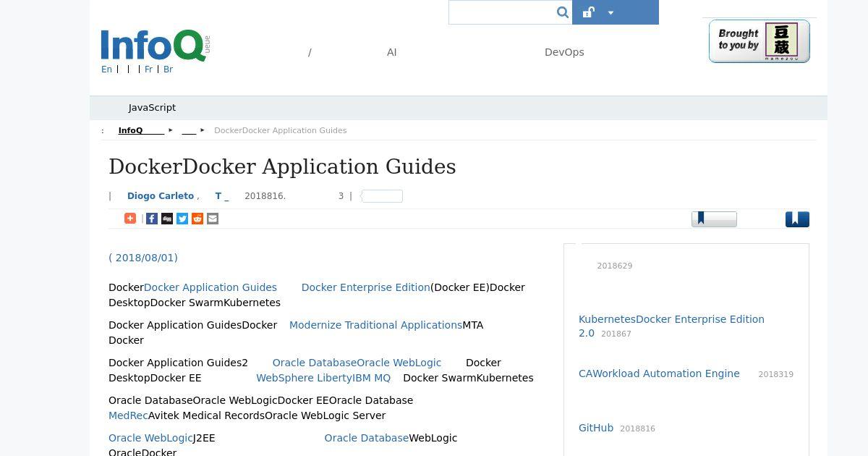
Task: Open author Diogo Carleto's profile
Action: 161,196
